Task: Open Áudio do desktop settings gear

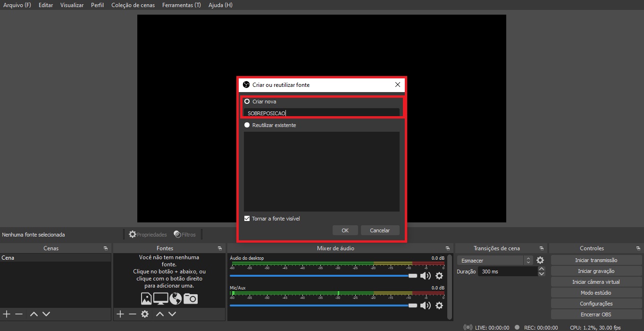Action: [439, 276]
